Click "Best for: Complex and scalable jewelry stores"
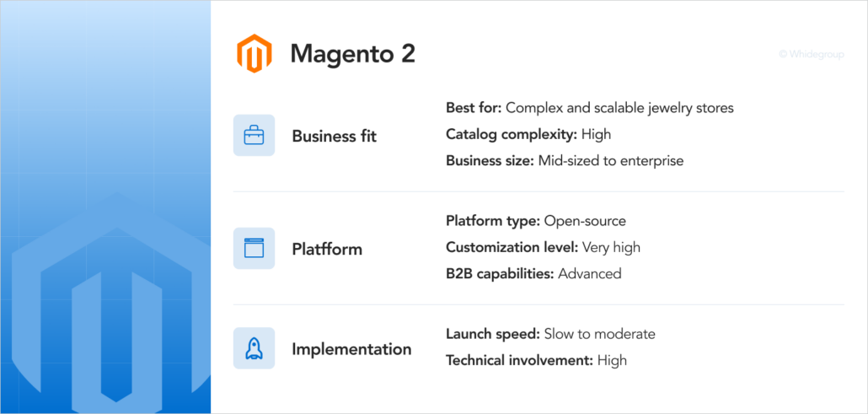Image resolution: width=868 pixels, height=414 pixels. (x=590, y=108)
